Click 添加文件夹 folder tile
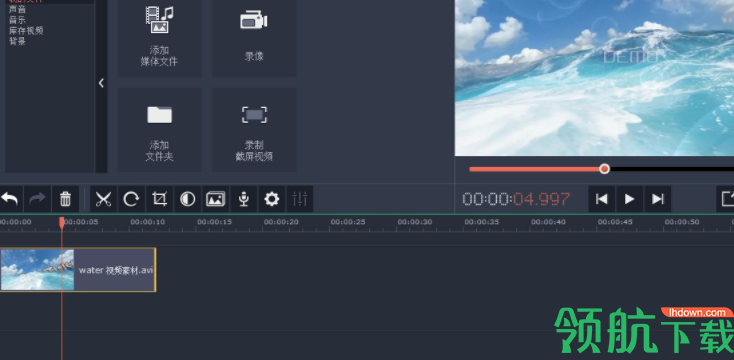This screenshot has width=734, height=360. pos(159,130)
